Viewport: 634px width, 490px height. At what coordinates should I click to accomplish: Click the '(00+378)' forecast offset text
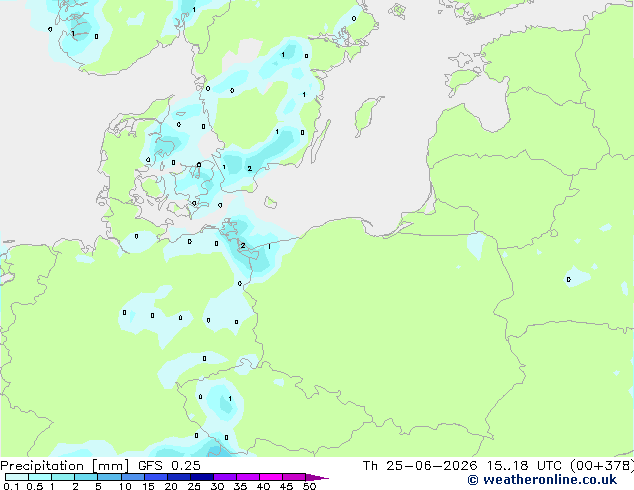pyautogui.click(x=602, y=466)
